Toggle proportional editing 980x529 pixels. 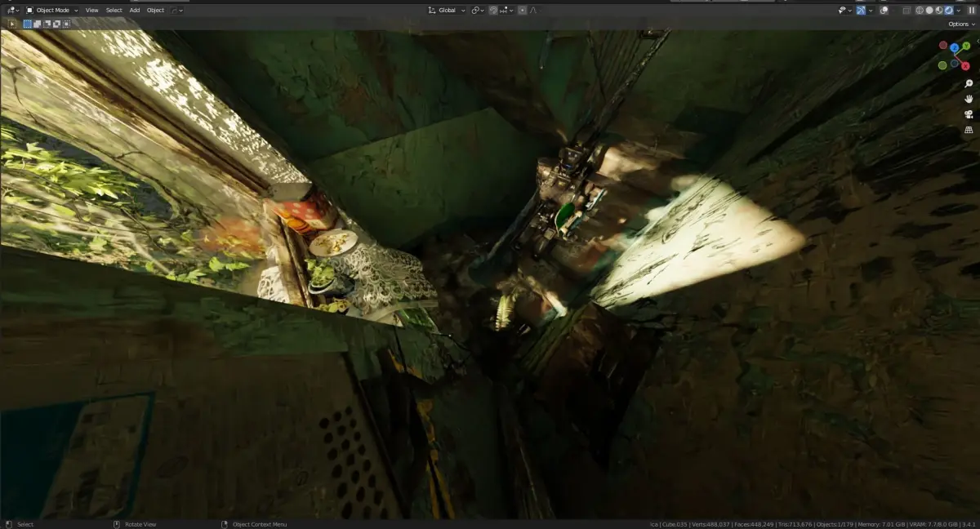523,11
